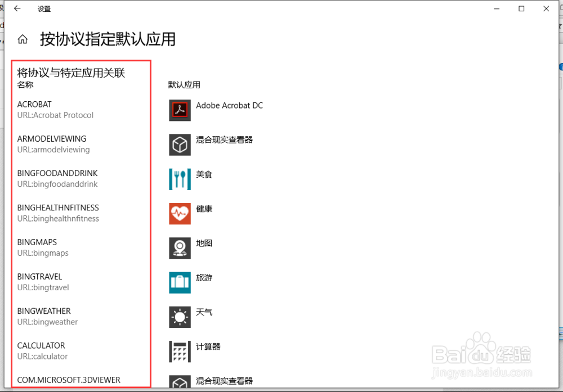Click the Adobe Acrobat DC app icon
Viewport: 563px width, 392px height.
point(180,110)
